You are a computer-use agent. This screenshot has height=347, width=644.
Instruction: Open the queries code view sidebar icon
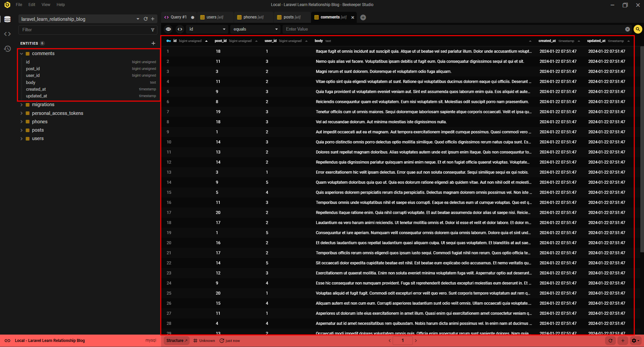(7, 34)
